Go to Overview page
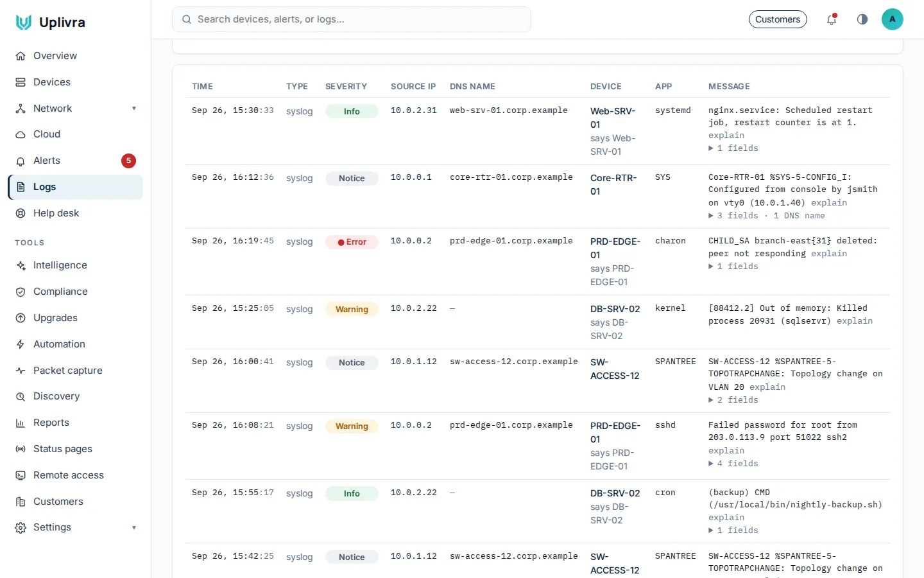The image size is (924, 578). click(x=75, y=56)
